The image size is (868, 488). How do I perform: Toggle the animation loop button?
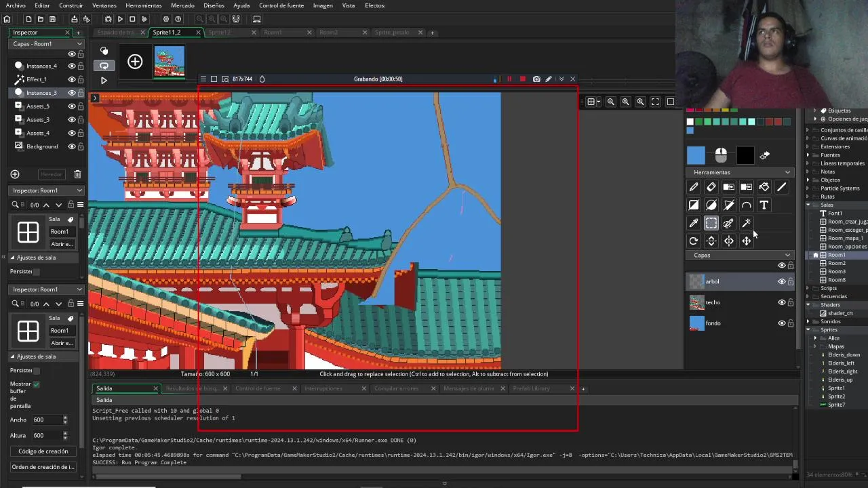(x=104, y=66)
